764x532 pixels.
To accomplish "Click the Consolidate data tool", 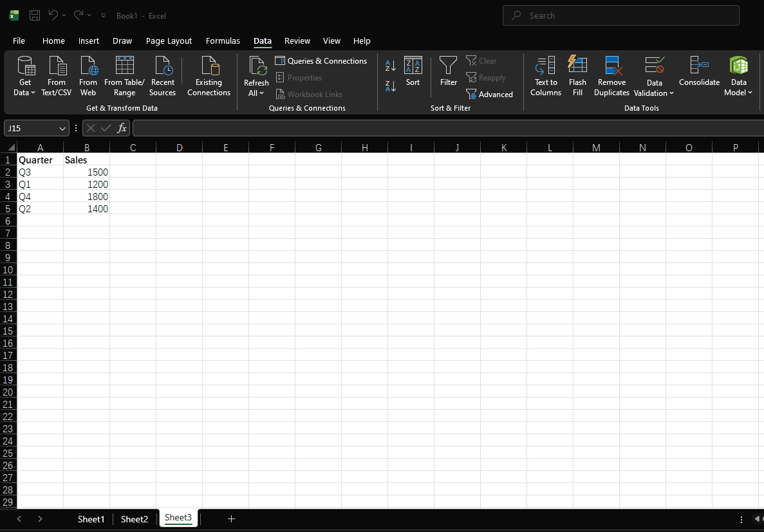I will click(x=699, y=75).
